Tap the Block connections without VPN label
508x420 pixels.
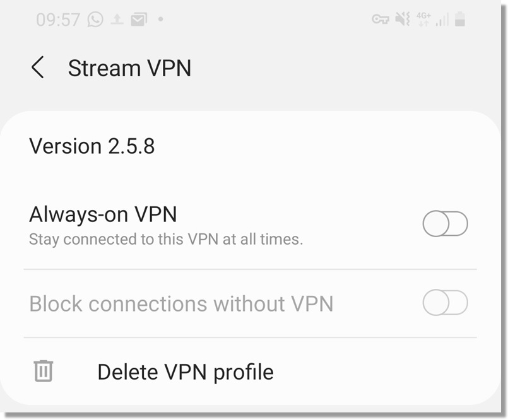tap(181, 304)
